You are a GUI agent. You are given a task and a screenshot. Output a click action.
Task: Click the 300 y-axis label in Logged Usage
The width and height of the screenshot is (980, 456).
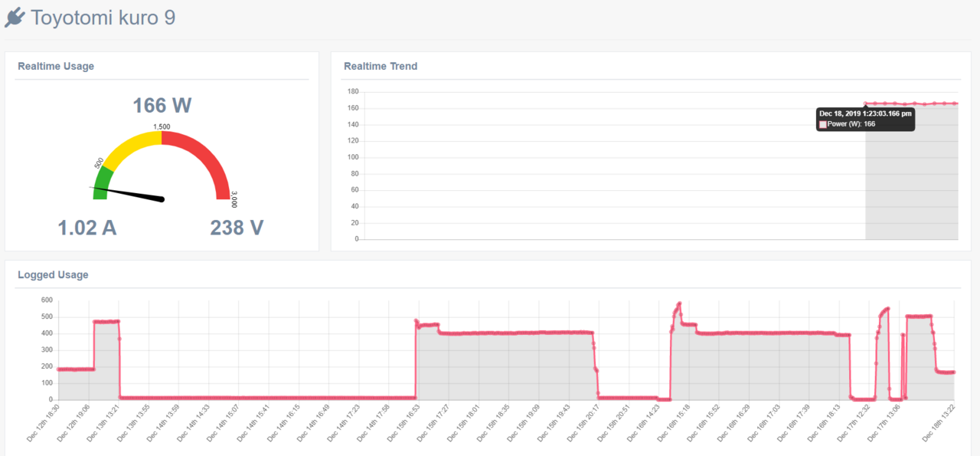(47, 349)
